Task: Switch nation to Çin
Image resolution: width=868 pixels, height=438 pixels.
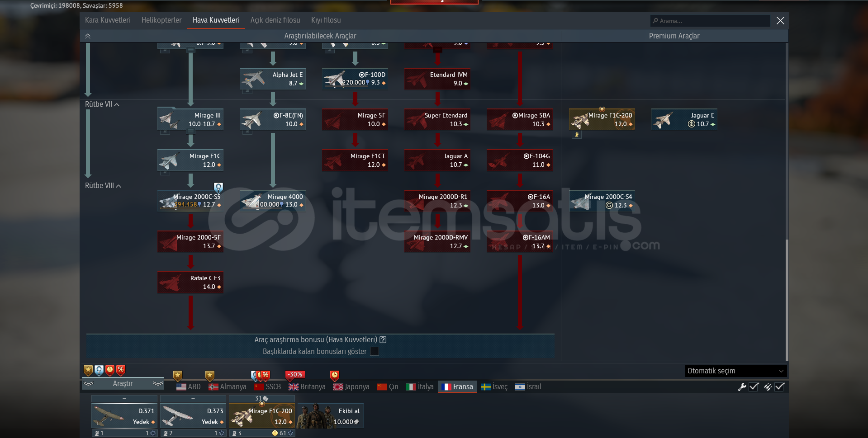Action: 388,387
